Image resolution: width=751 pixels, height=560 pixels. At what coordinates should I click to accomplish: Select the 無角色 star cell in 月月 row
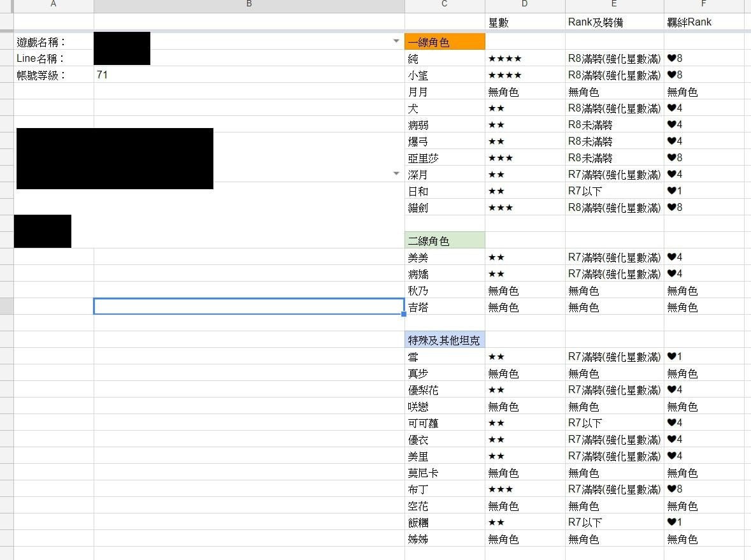pos(525,92)
